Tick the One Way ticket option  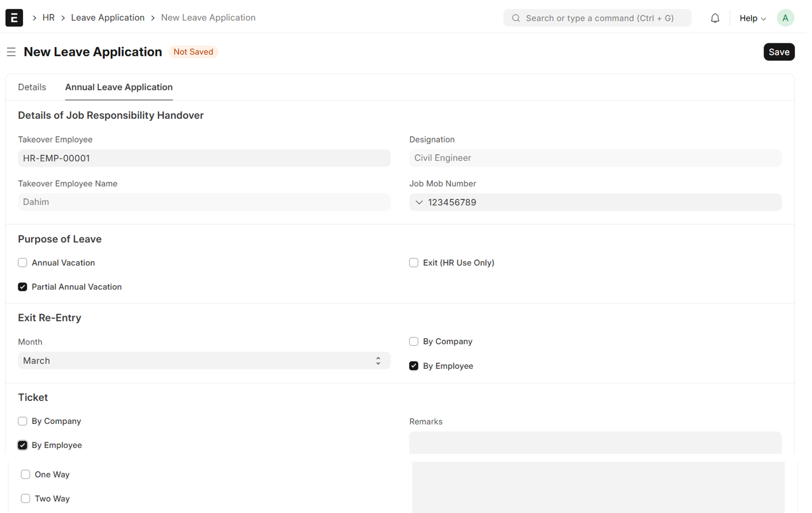coord(26,475)
